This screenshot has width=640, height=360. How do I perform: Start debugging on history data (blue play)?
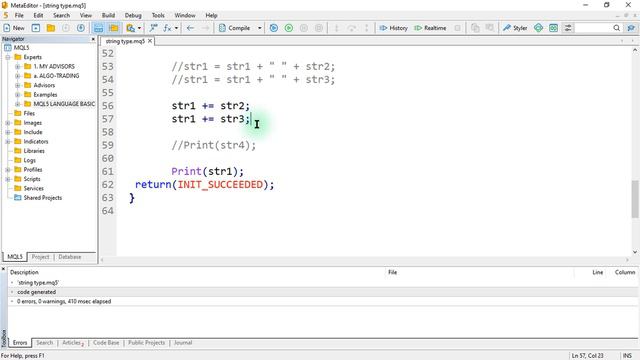click(274, 28)
